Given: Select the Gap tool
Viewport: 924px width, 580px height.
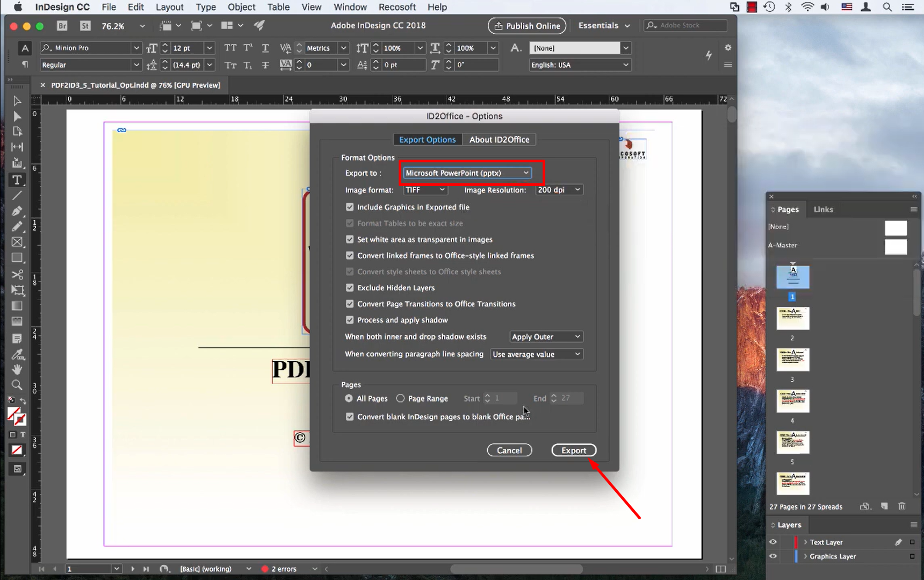Looking at the screenshot, I should (x=17, y=147).
